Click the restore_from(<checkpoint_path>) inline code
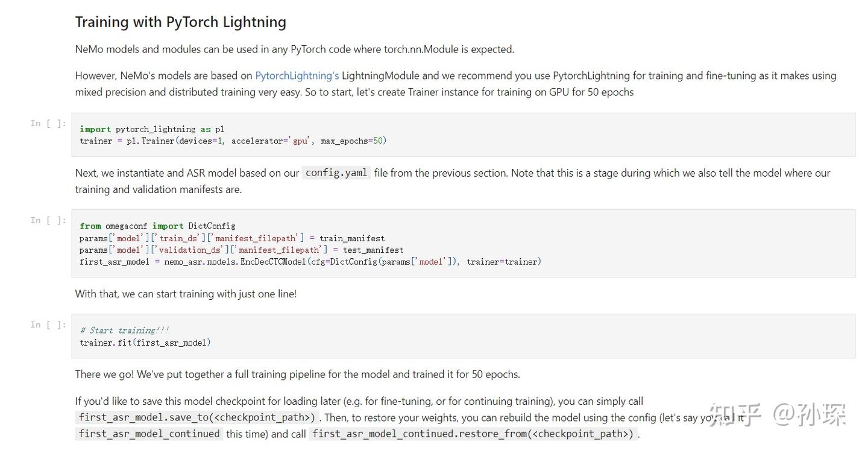 point(473,434)
